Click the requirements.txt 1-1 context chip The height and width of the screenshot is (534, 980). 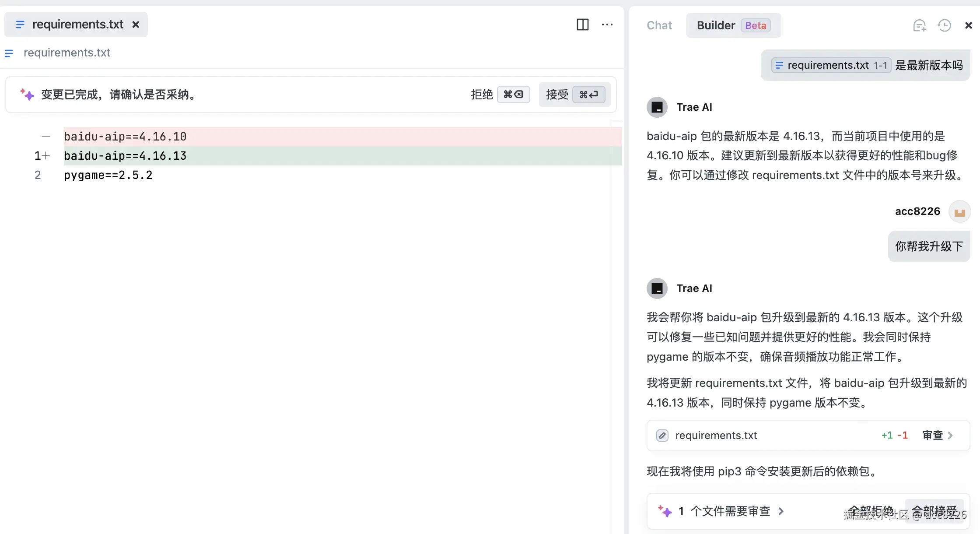click(830, 65)
